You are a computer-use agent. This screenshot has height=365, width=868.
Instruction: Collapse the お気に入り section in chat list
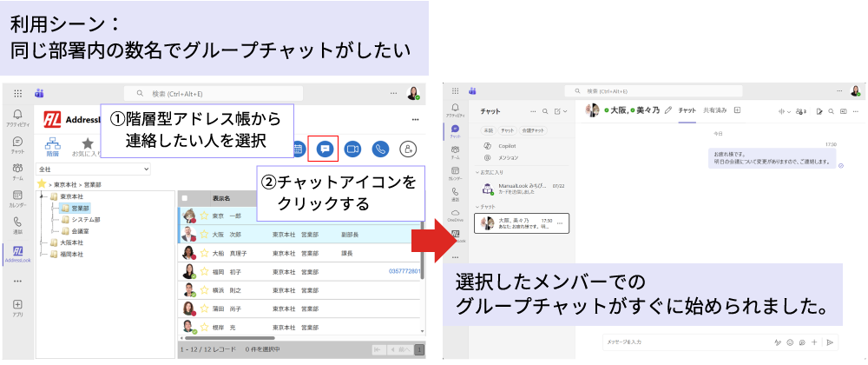(x=477, y=170)
